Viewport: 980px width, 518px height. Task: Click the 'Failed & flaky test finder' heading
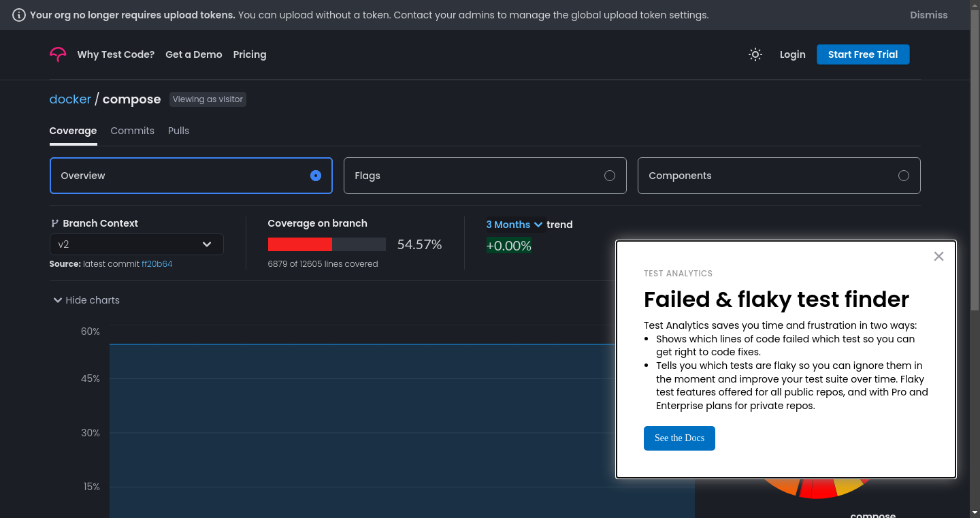coord(777,300)
